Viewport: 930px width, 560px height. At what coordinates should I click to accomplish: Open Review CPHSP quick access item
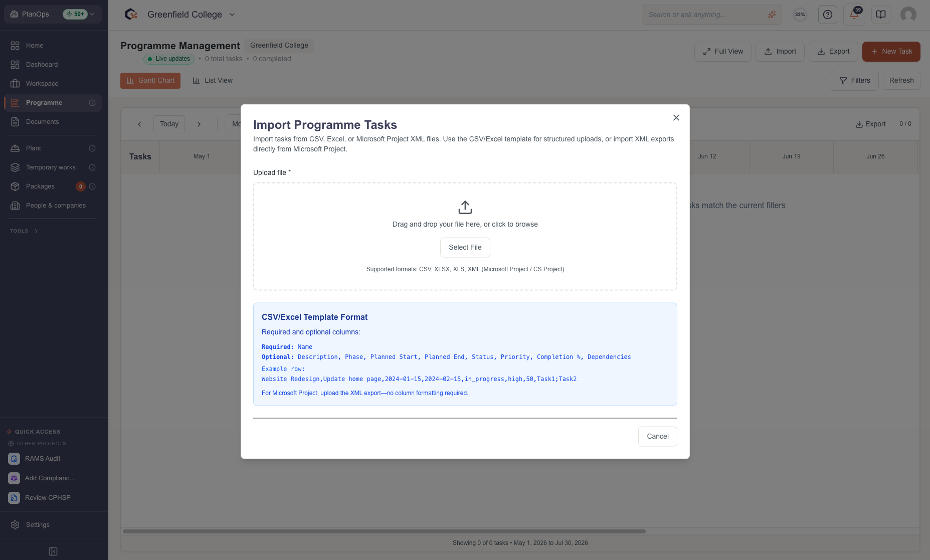point(53,498)
